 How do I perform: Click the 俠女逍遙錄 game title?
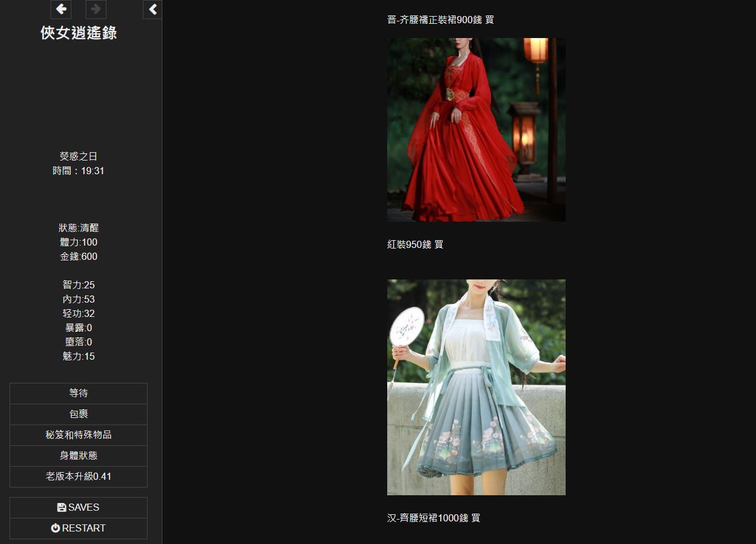click(79, 33)
